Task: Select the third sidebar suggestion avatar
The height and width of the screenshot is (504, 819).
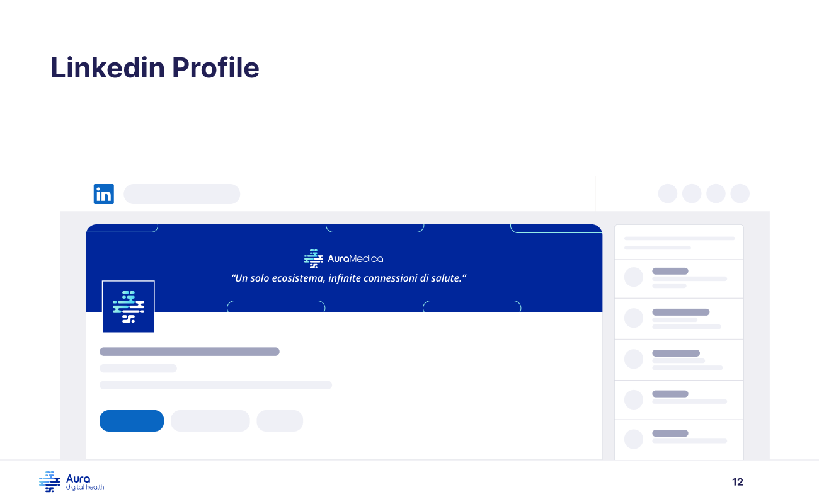Action: click(x=634, y=358)
